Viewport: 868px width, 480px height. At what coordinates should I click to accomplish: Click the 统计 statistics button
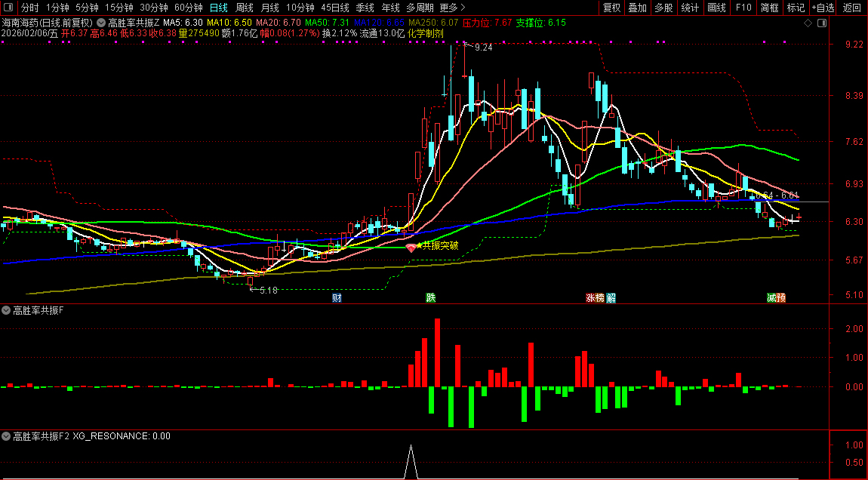click(690, 8)
